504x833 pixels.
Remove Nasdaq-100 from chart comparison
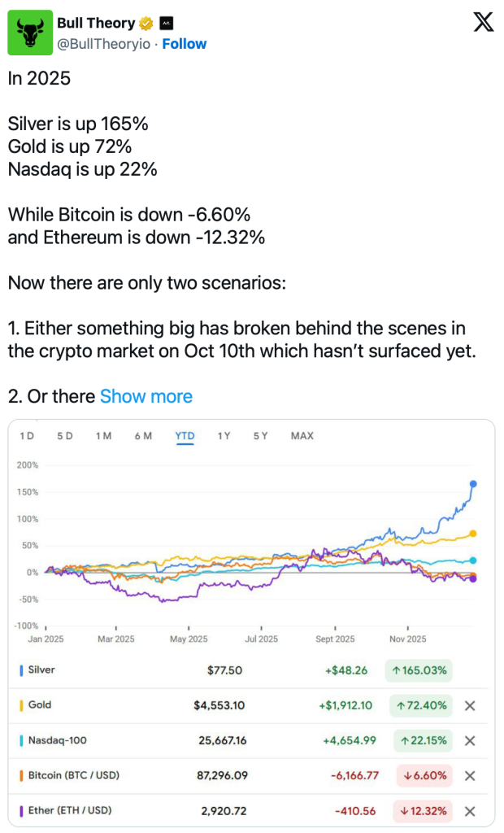click(469, 741)
